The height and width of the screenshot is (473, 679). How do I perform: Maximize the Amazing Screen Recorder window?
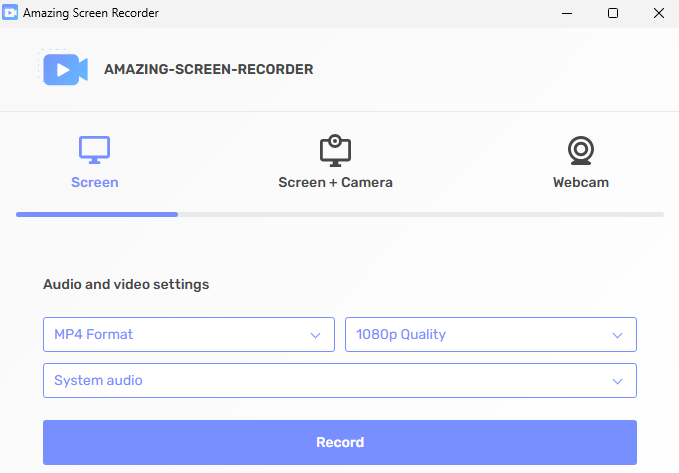coord(612,13)
